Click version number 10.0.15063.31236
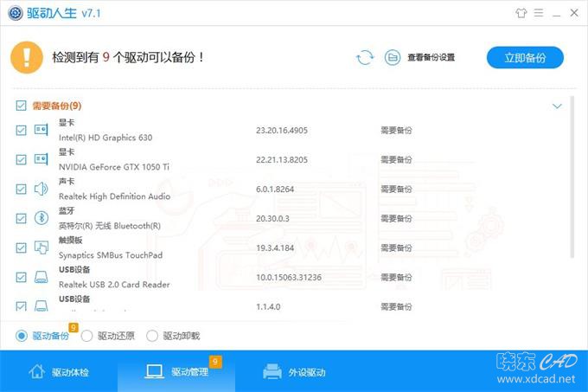 point(289,277)
